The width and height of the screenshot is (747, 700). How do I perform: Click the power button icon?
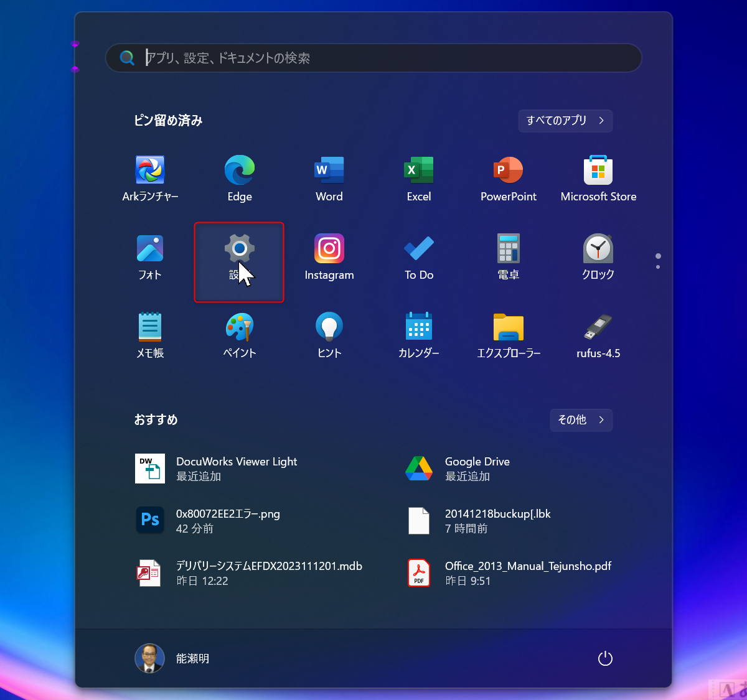tap(605, 658)
